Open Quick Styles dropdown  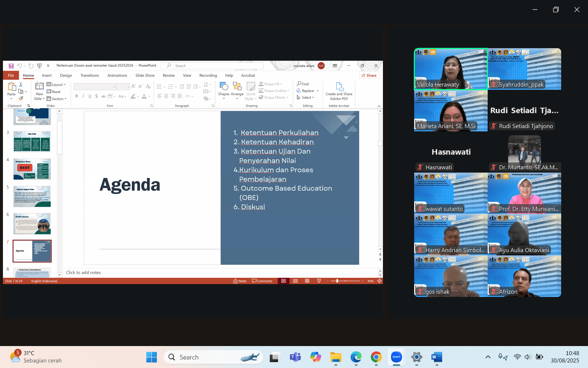pyautogui.click(x=251, y=91)
